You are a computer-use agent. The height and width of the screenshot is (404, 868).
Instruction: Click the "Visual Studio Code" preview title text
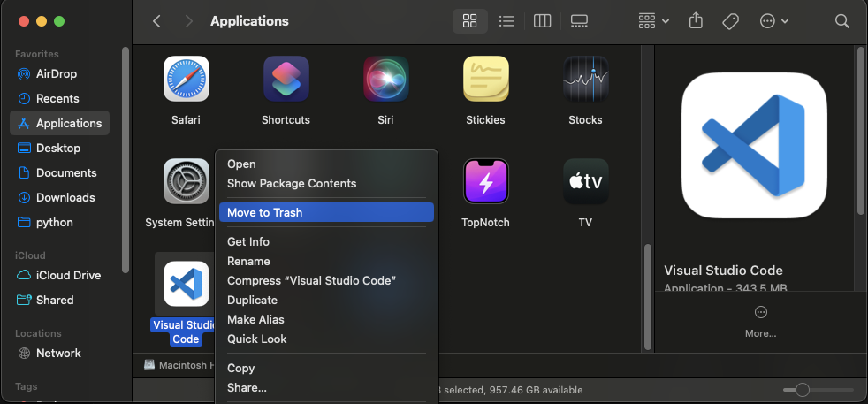pos(723,271)
